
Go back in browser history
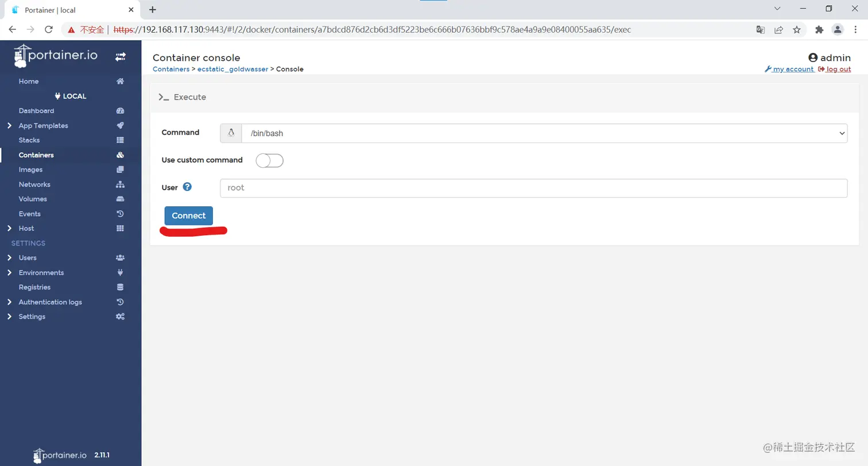coord(13,29)
